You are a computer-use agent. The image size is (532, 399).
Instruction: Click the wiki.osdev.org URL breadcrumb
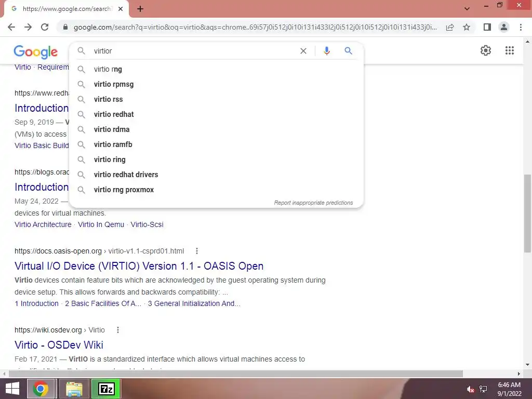tap(60, 330)
